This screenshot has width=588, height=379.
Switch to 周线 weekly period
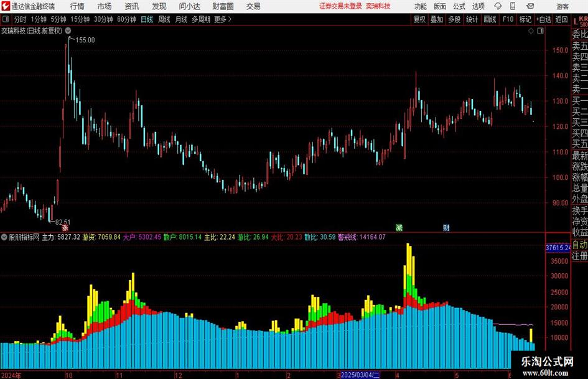point(164,19)
